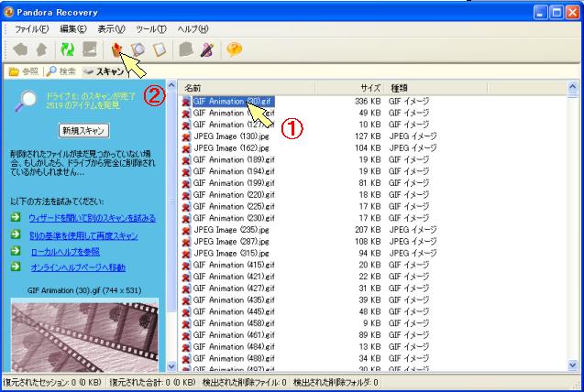Open the 表示(V) menu
The width and height of the screenshot is (584, 392).
(111, 29)
